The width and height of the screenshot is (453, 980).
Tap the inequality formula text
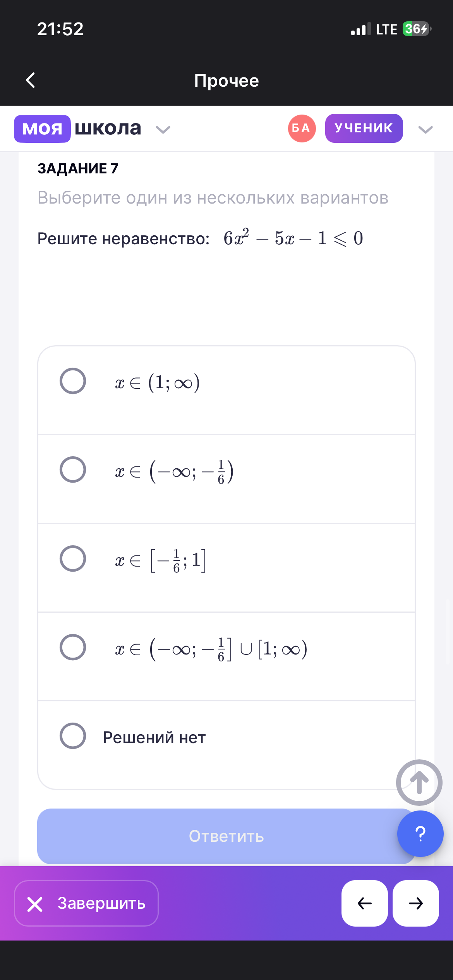(x=293, y=238)
